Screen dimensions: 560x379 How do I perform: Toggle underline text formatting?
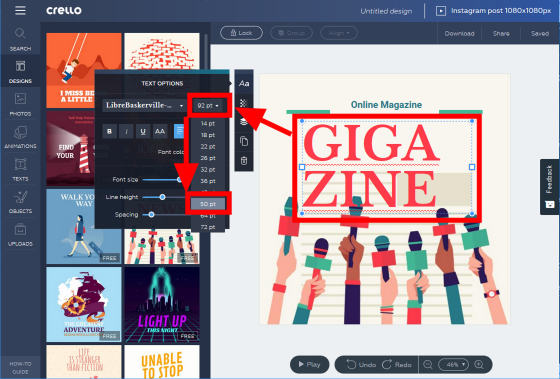143,131
